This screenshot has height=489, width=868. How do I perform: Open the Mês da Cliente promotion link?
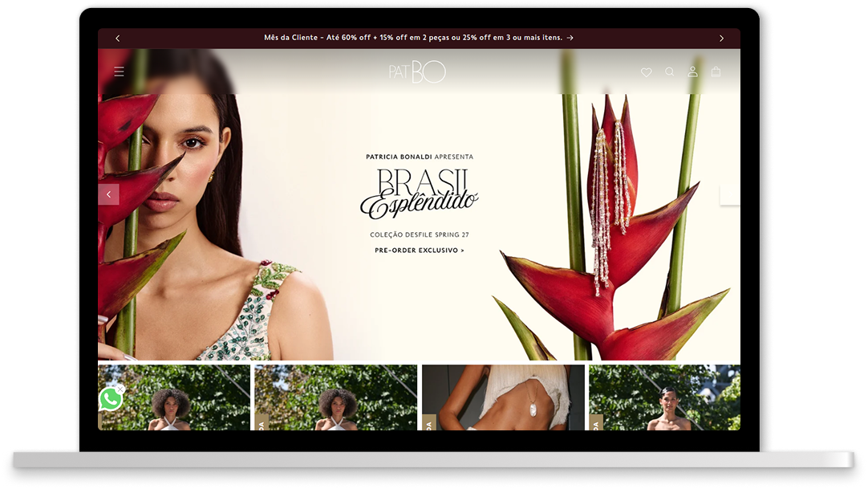click(x=419, y=38)
